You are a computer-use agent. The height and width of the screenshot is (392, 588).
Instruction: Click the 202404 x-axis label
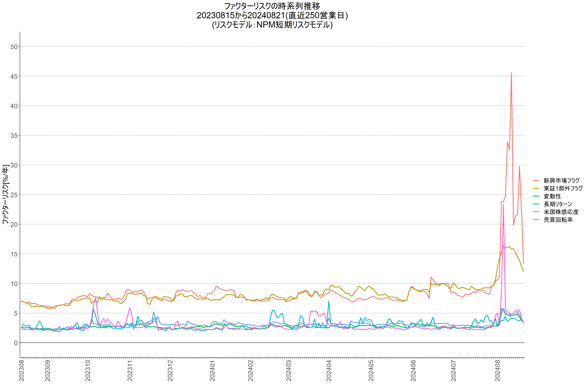coord(328,370)
